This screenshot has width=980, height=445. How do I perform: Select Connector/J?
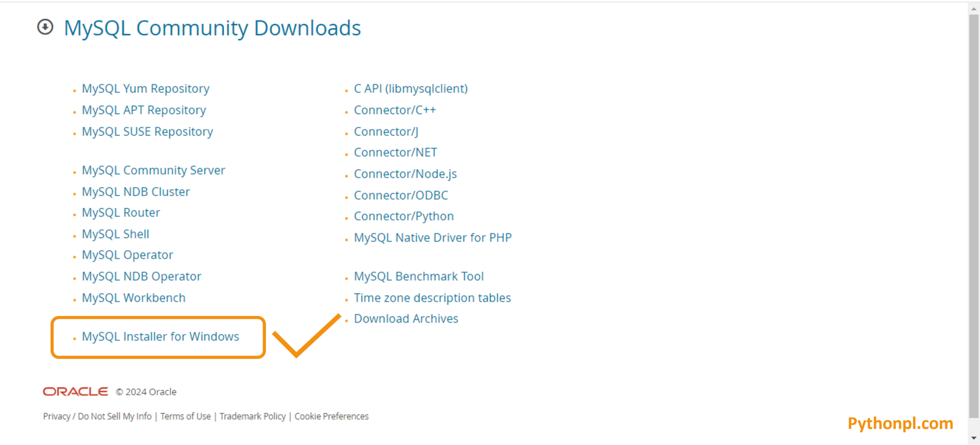point(385,131)
